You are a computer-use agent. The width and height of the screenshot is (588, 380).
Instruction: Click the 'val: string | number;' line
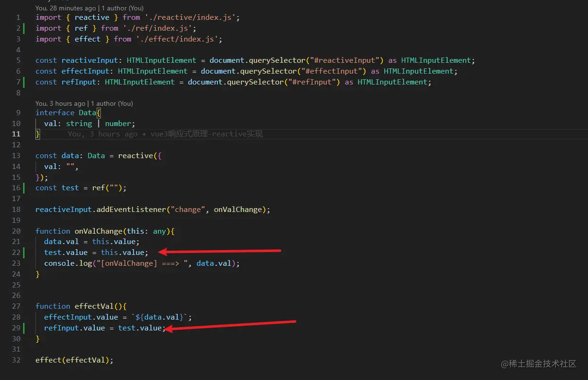tap(90, 124)
